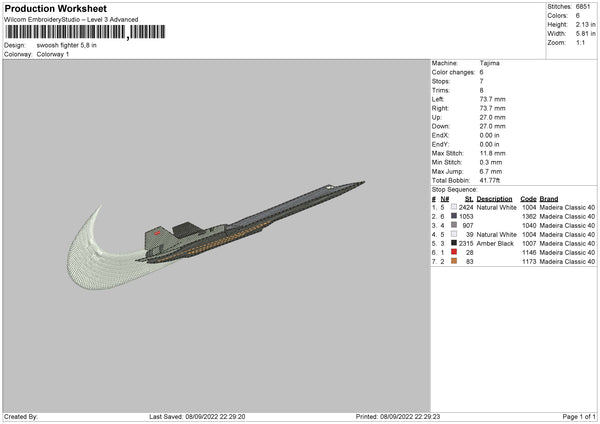
Task: Click the Amber Black color swatch
Action: coord(454,243)
